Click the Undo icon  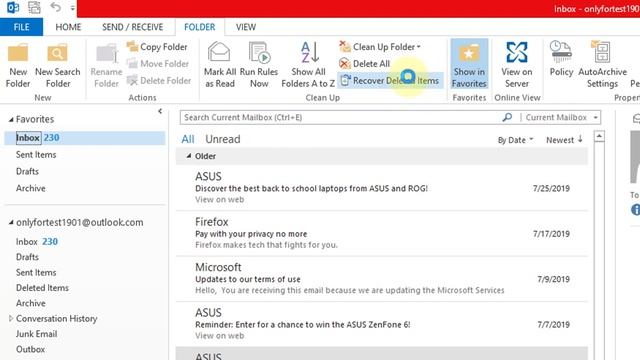[56, 7]
